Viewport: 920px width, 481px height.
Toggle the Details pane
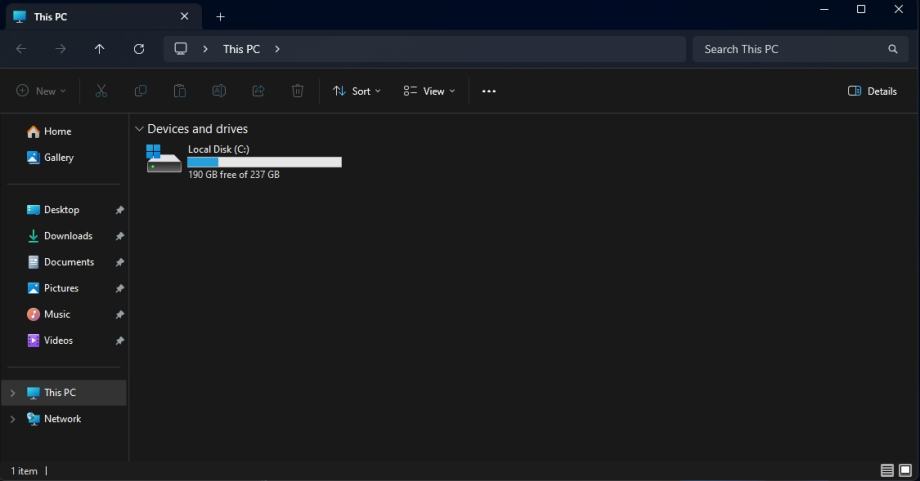pyautogui.click(x=872, y=91)
